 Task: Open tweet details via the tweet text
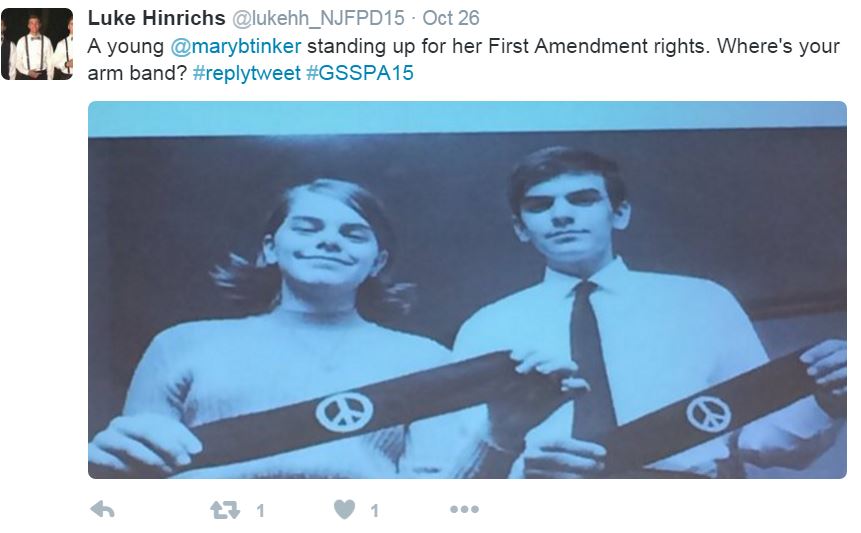pyautogui.click(x=463, y=59)
